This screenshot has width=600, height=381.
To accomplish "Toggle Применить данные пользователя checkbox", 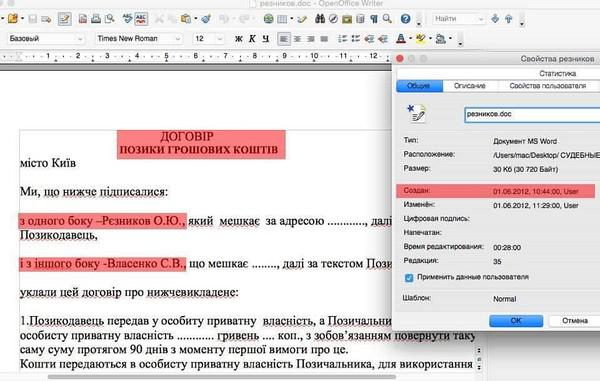I will pyautogui.click(x=409, y=277).
